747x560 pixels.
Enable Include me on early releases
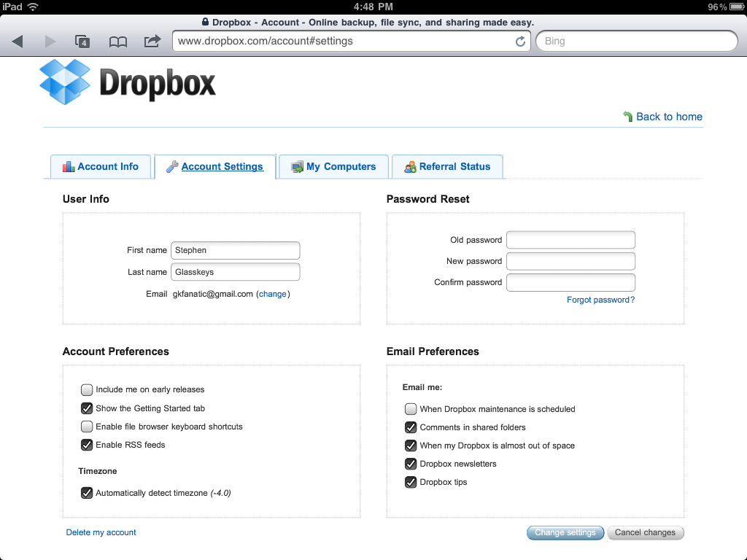click(87, 389)
